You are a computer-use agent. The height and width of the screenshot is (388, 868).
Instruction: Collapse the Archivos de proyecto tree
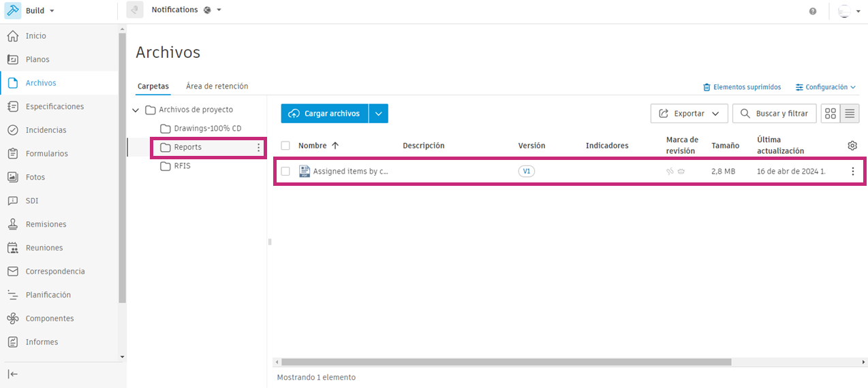coord(136,110)
